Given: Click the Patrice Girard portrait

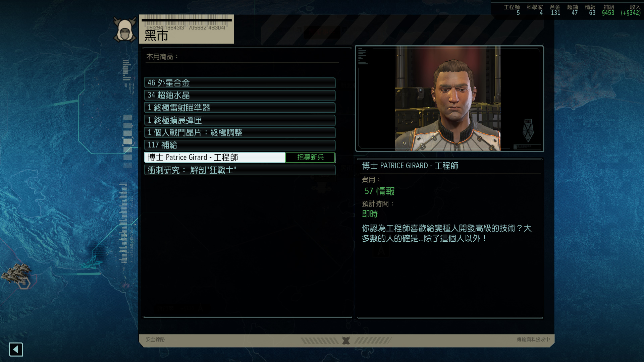Looking at the screenshot, I should click(x=448, y=99).
